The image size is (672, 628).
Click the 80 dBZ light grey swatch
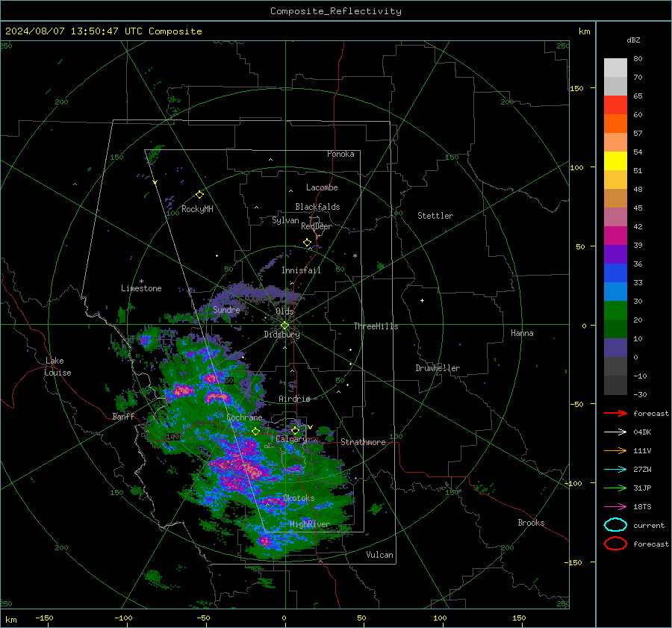(615, 68)
